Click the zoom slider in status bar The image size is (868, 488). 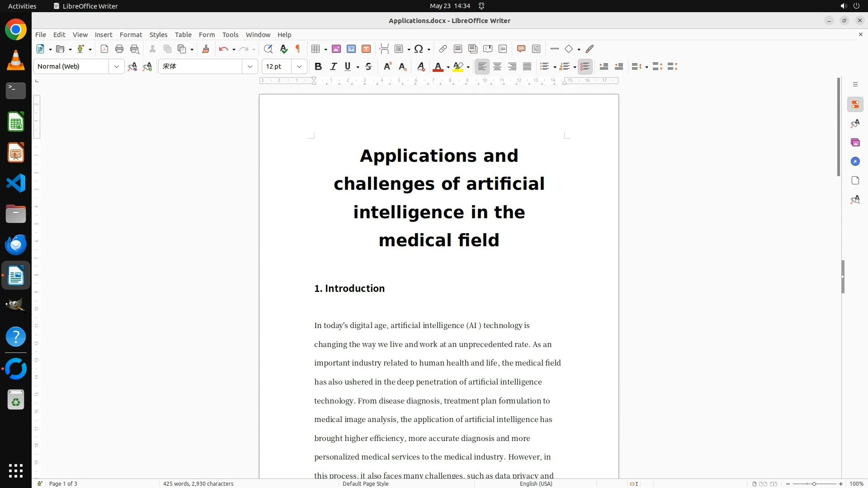[x=814, y=484]
